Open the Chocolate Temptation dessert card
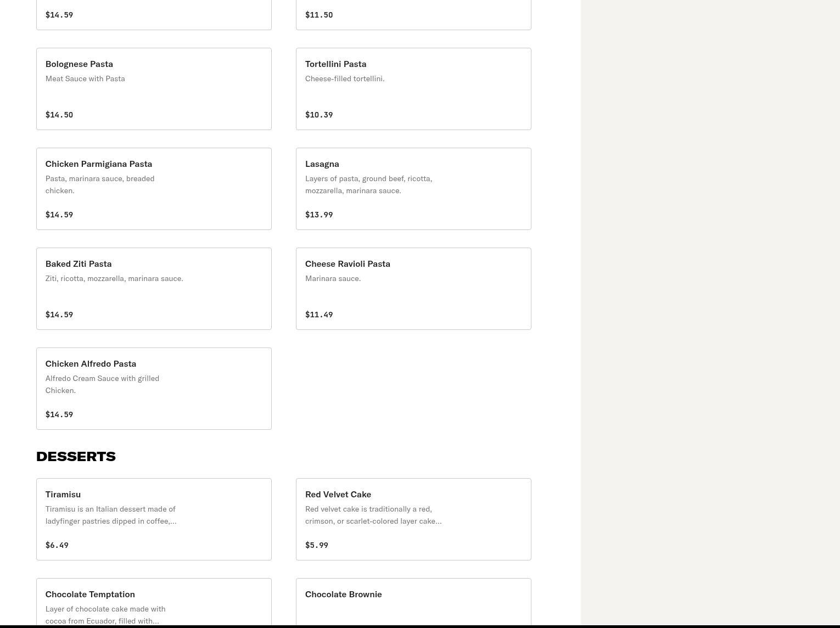840x628 pixels. 154,602
